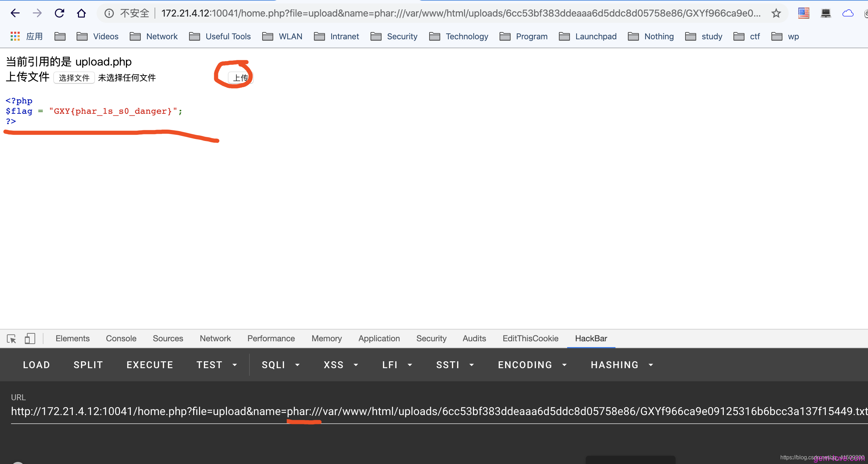Viewport: 868px width, 464px height.
Task: Go to browser home page
Action: click(x=81, y=13)
